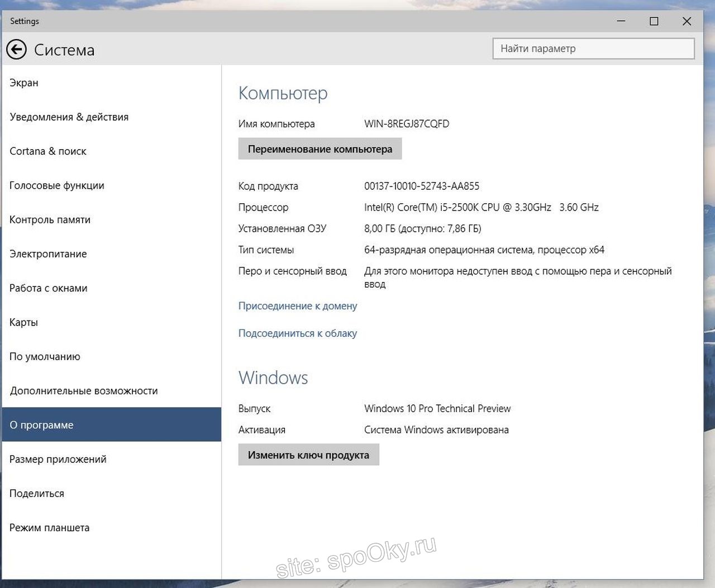This screenshot has height=588, width=715.
Task: Click the Intel(R) Core(TM) i5-2500K processor value
Action: click(x=482, y=207)
